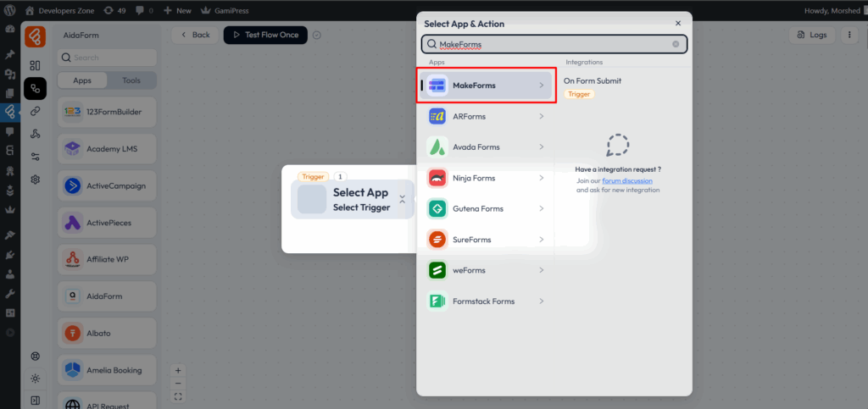Viewport: 868px width, 409px height.
Task: Toggle light/dark theme sun icon
Action: pyautogui.click(x=35, y=379)
